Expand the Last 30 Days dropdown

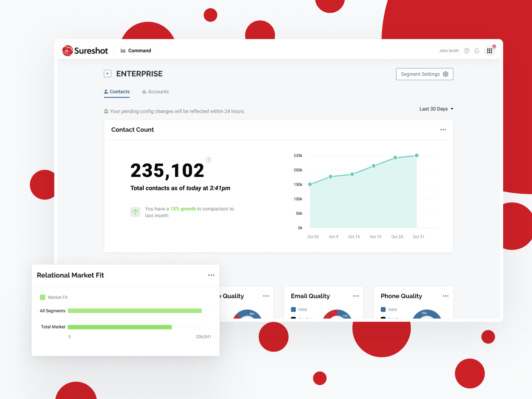[x=436, y=109]
